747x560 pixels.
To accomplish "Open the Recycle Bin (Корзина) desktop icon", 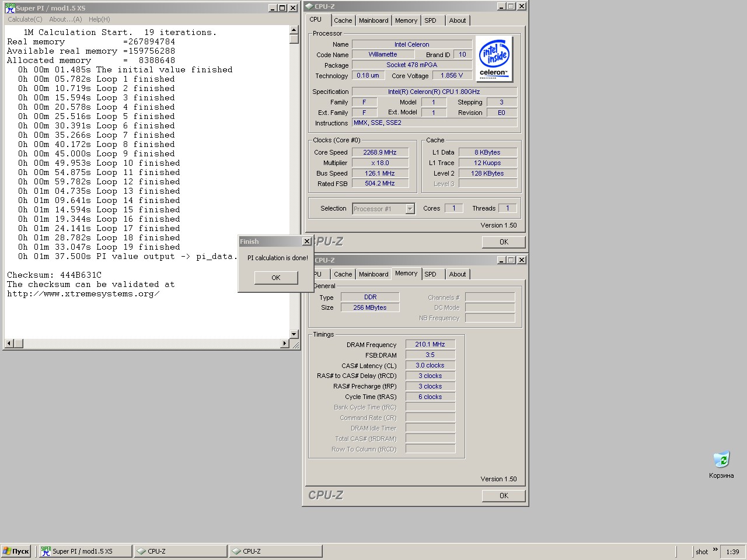I will [x=721, y=465].
